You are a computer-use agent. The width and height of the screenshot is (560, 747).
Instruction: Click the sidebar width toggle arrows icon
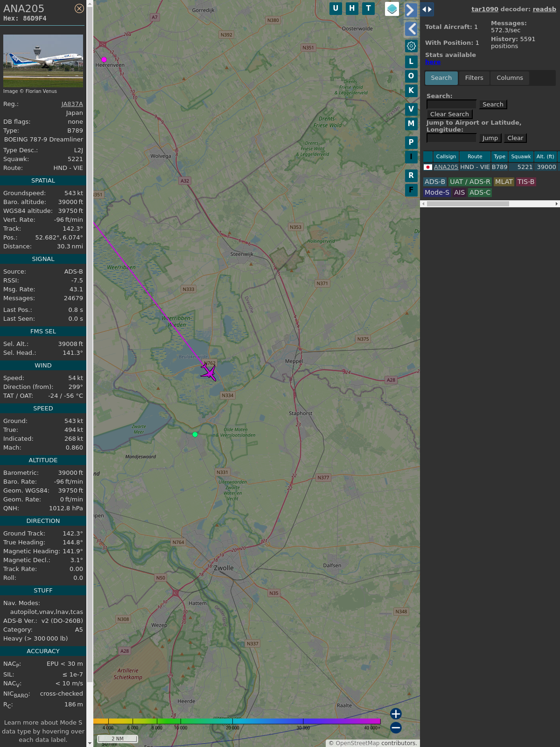[427, 9]
